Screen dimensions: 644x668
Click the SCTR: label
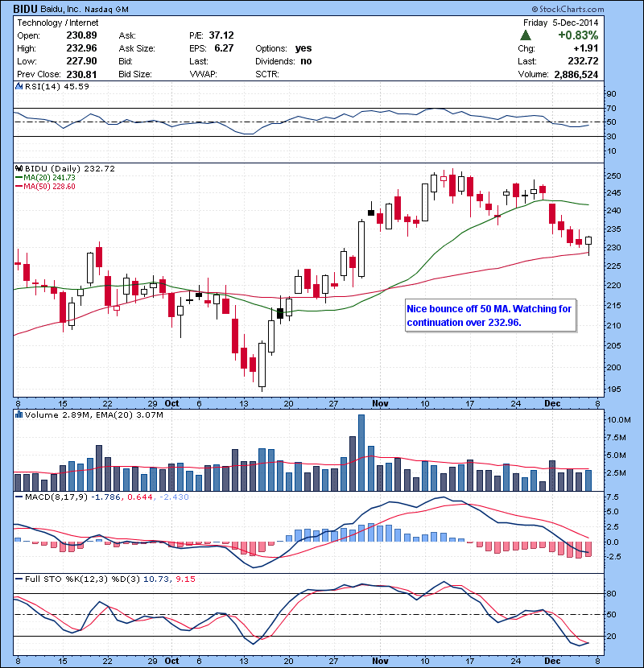click(x=267, y=74)
